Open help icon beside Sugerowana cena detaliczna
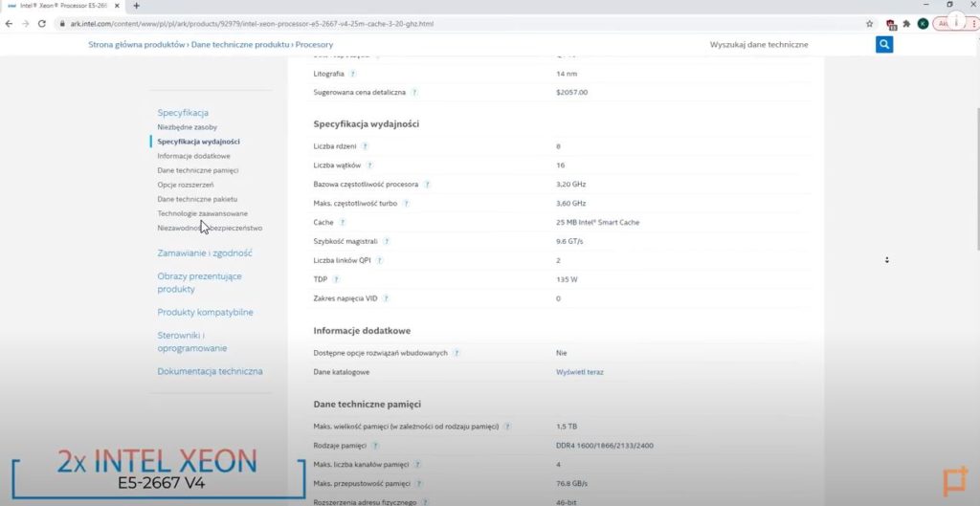 (414, 93)
